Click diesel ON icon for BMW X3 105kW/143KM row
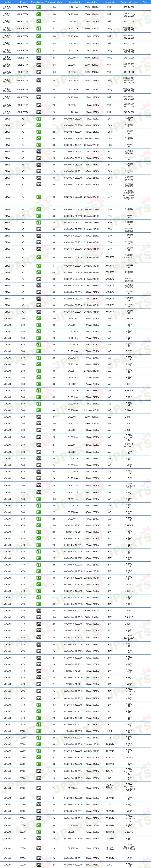Screen dimensions: 151x868 coord(39,171)
